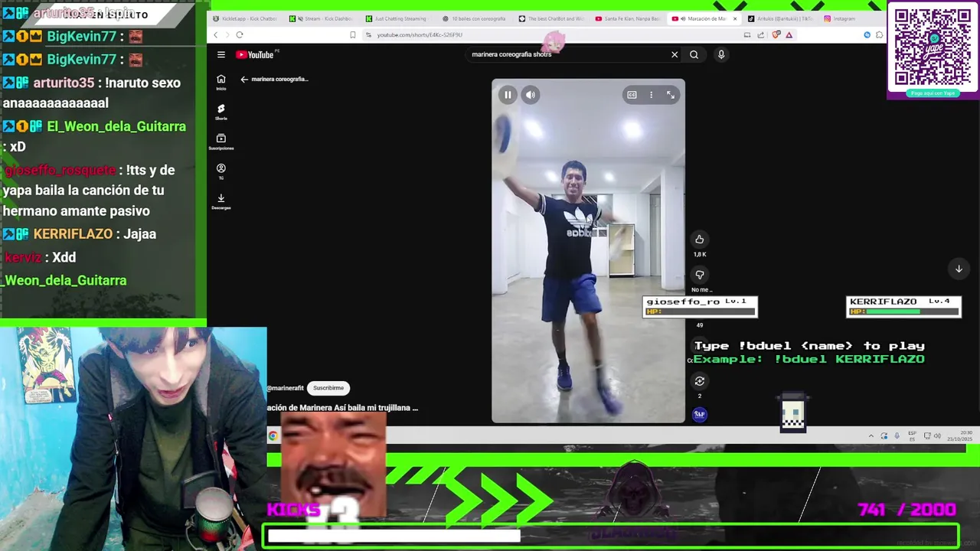Image resolution: width=980 pixels, height=551 pixels.
Task: Open the Brave rewards triangle icon
Action: pyautogui.click(x=789, y=34)
